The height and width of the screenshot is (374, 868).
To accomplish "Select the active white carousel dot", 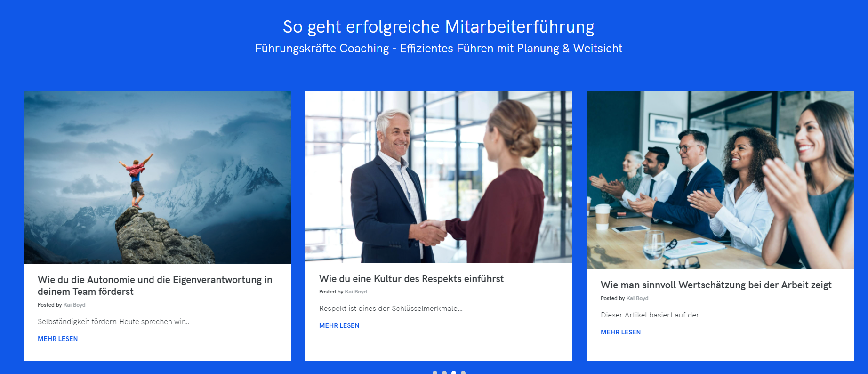I will [x=454, y=373].
